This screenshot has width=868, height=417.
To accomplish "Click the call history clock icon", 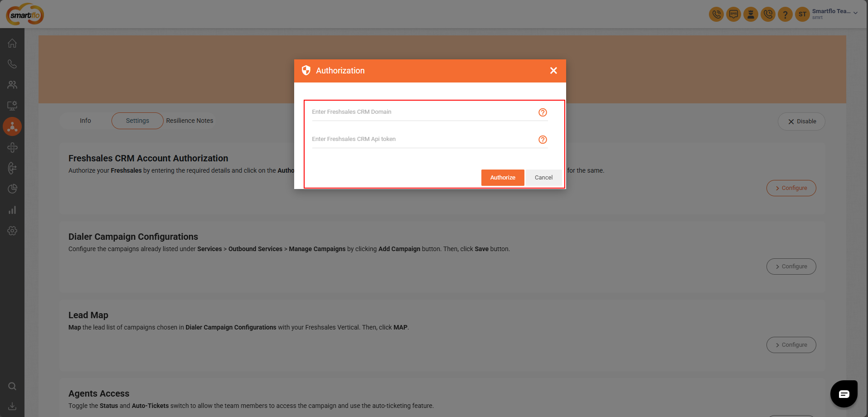I will (768, 14).
